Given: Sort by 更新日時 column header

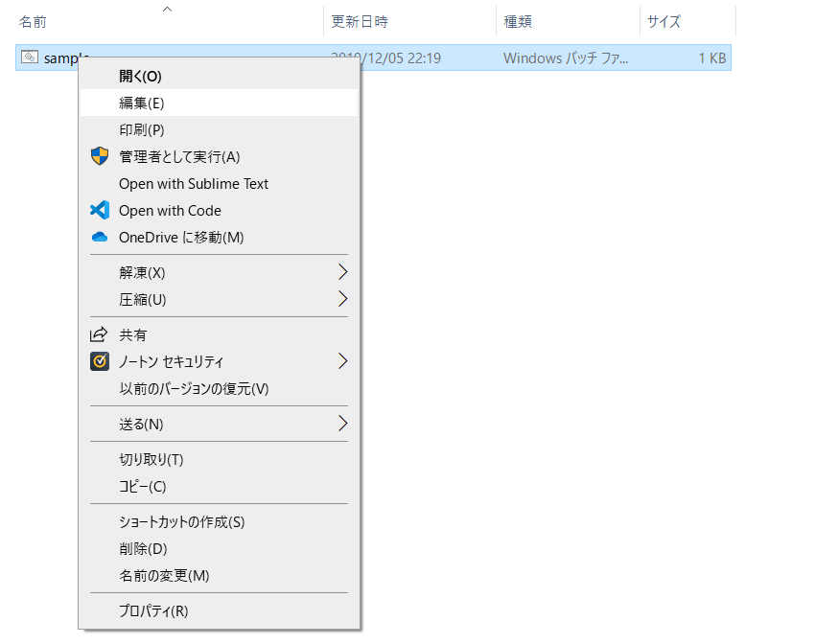Looking at the screenshot, I should (x=360, y=21).
